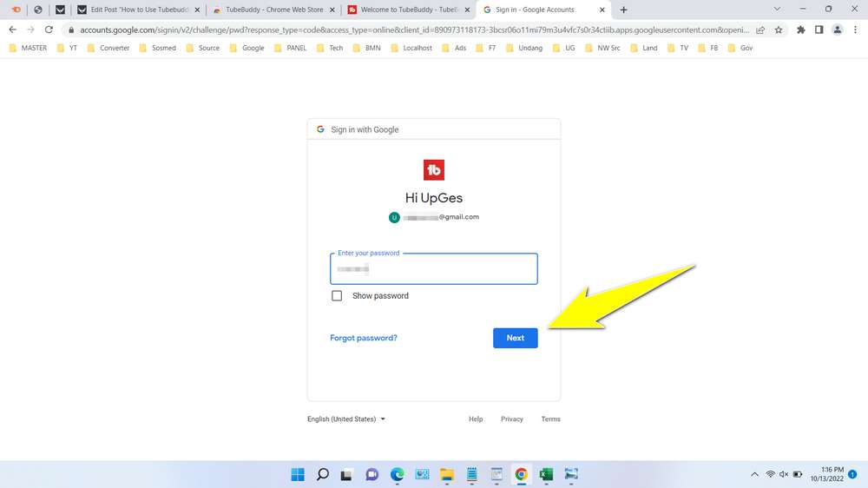Open the Tech bookmarks folder

(x=330, y=48)
